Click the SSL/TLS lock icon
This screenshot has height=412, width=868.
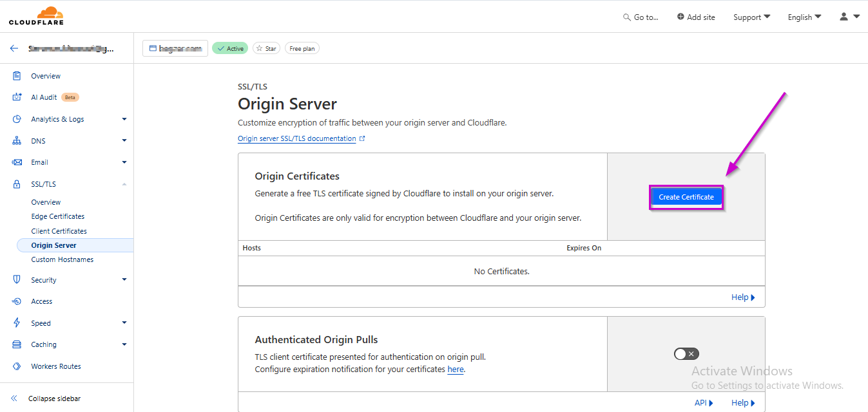[17, 184]
